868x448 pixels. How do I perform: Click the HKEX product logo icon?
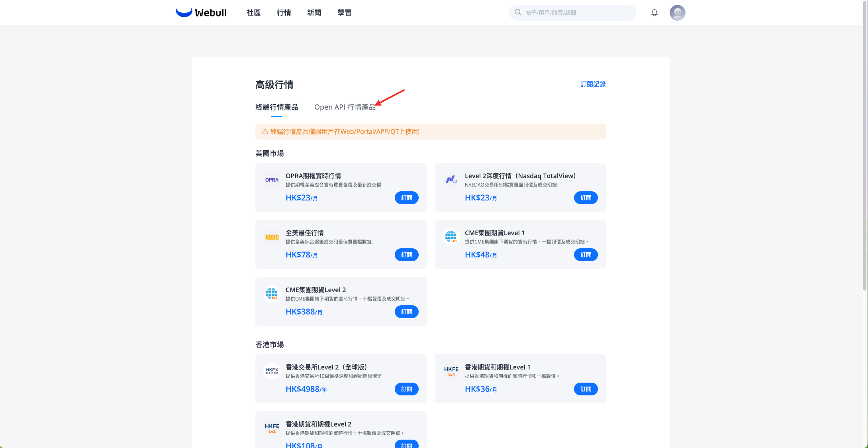[x=272, y=371]
